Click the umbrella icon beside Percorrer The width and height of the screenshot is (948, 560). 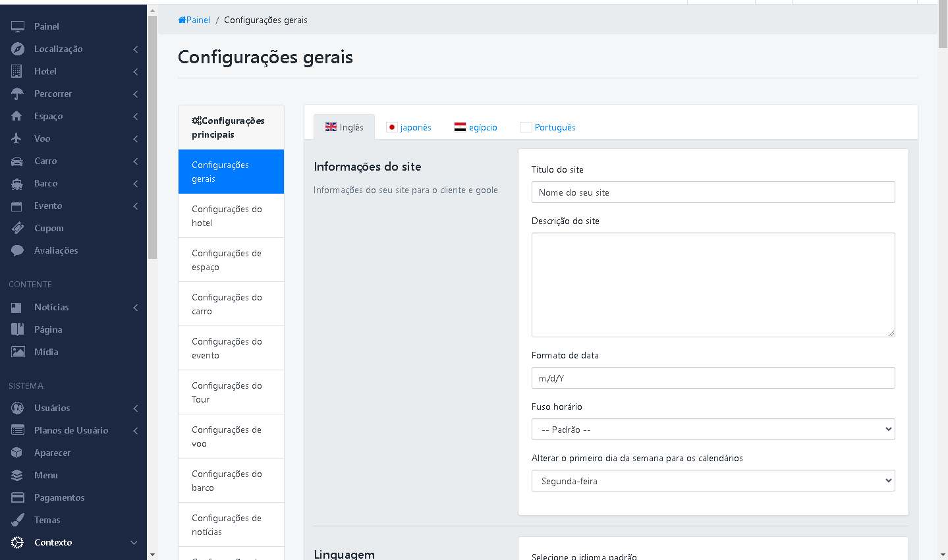tap(17, 94)
